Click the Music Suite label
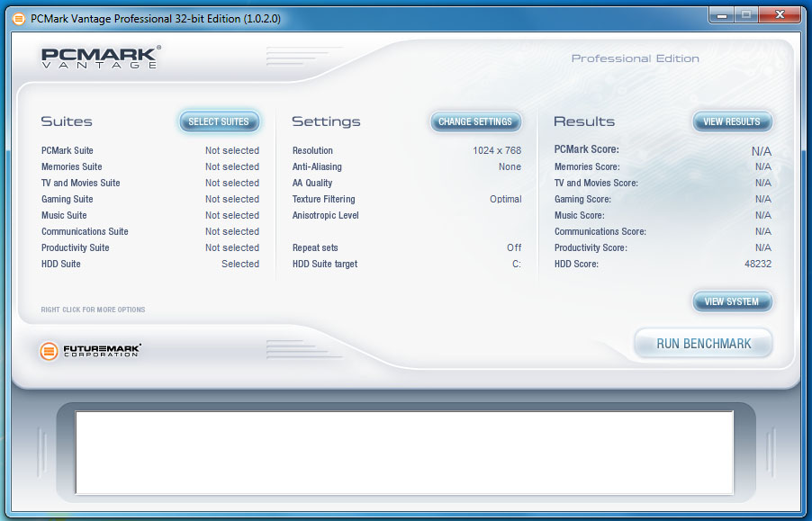812x521 pixels. coord(64,215)
